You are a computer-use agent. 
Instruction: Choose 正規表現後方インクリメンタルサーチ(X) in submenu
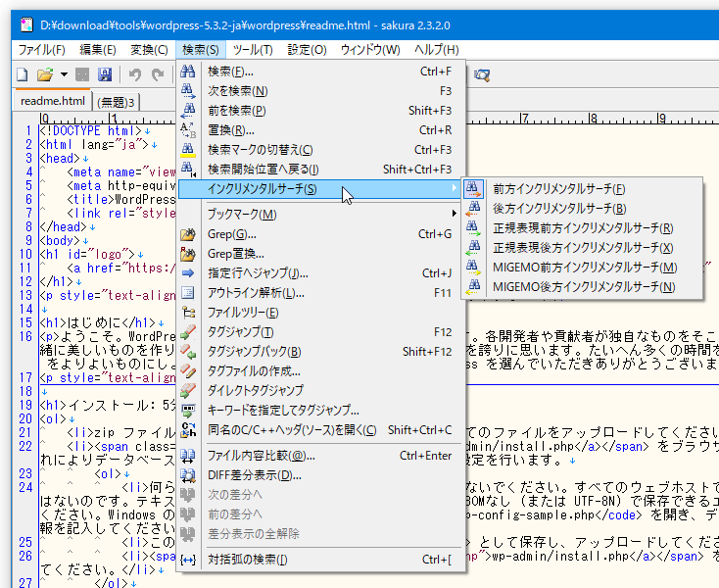pos(582,248)
